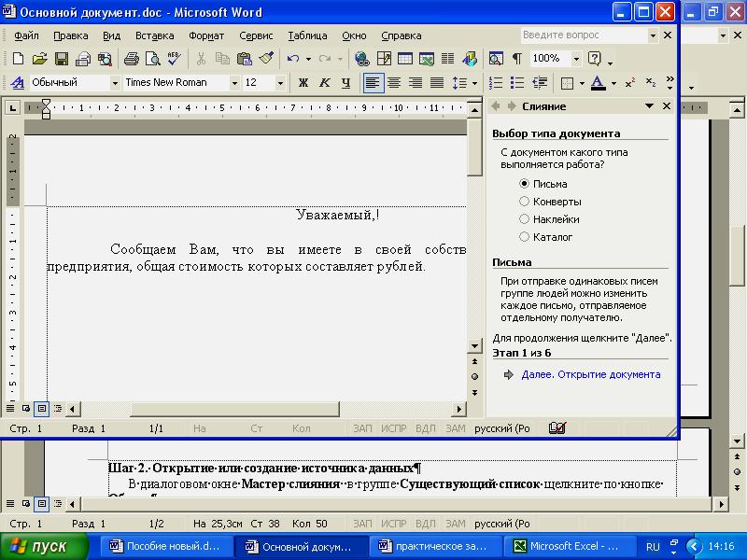Apply subscript formatting
The width and height of the screenshot is (747, 560).
tap(651, 83)
